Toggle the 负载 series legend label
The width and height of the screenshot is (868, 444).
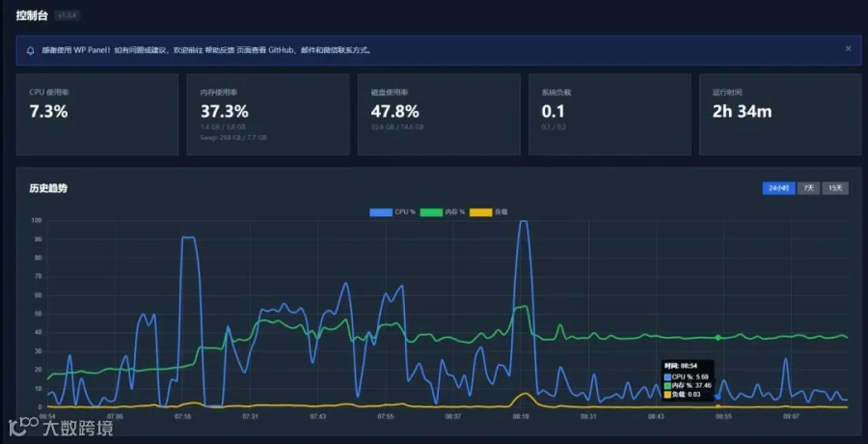[x=501, y=211]
